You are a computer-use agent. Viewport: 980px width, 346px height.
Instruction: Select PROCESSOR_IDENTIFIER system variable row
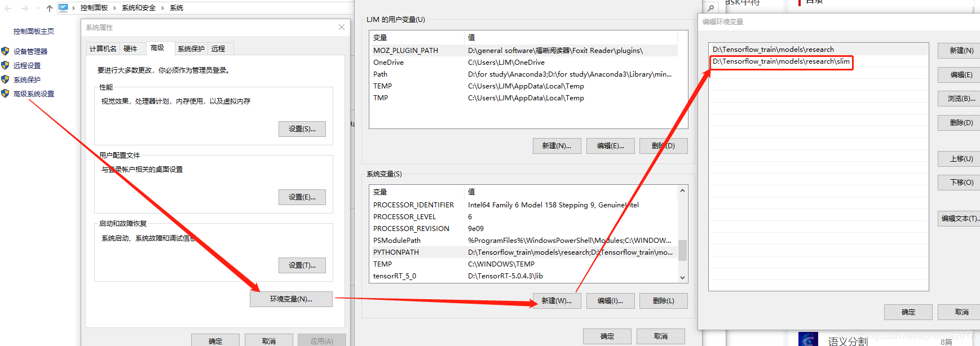524,205
